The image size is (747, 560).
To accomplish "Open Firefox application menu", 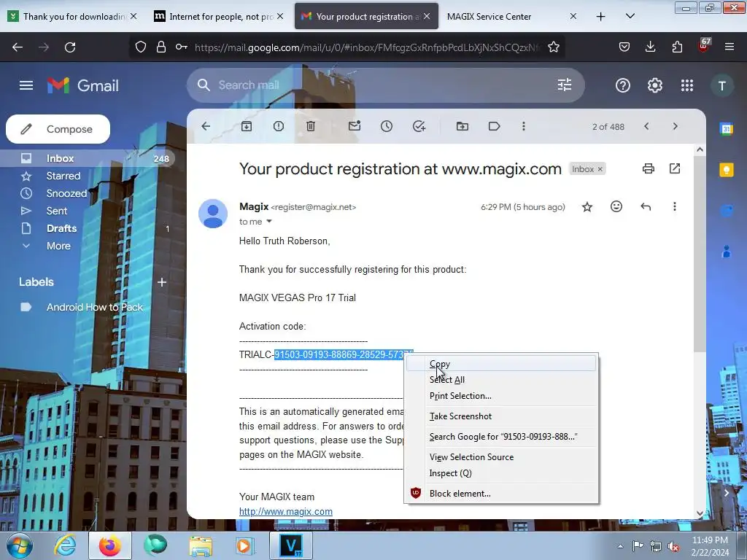I will click(x=729, y=47).
